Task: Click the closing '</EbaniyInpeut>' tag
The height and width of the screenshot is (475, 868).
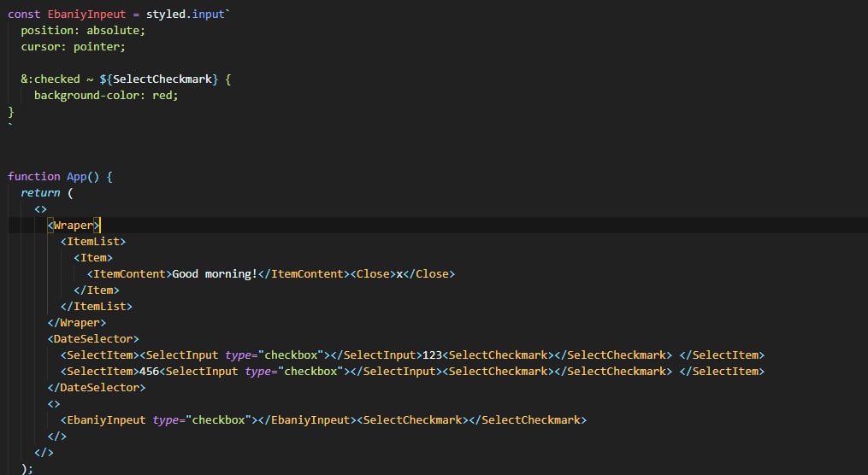Action: 307,419
